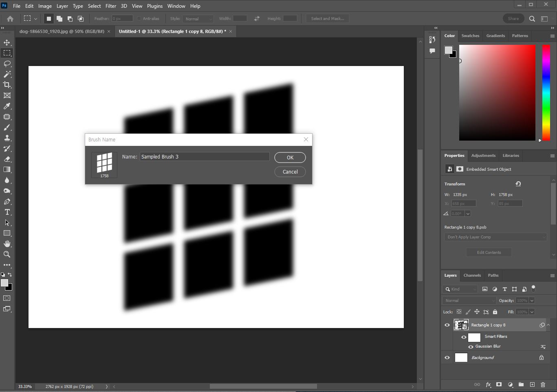Add a layer style with fx icon
This screenshot has width=557, height=392.
click(x=488, y=384)
